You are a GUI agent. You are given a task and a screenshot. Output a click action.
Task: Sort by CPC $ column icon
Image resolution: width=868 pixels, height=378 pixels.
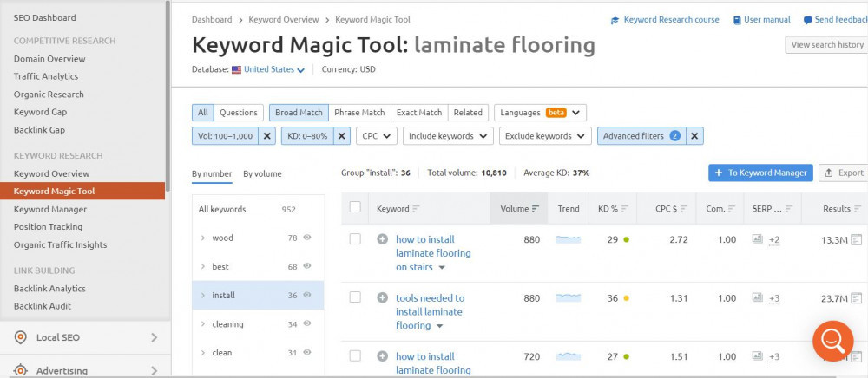point(684,209)
